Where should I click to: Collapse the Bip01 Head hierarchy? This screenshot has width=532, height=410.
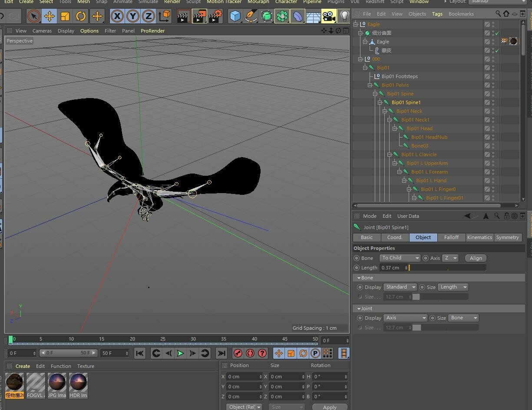(395, 128)
